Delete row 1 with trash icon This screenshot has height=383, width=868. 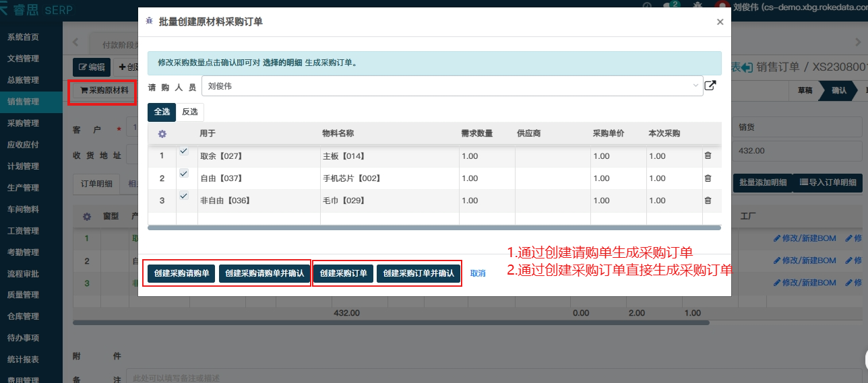pyautogui.click(x=708, y=156)
